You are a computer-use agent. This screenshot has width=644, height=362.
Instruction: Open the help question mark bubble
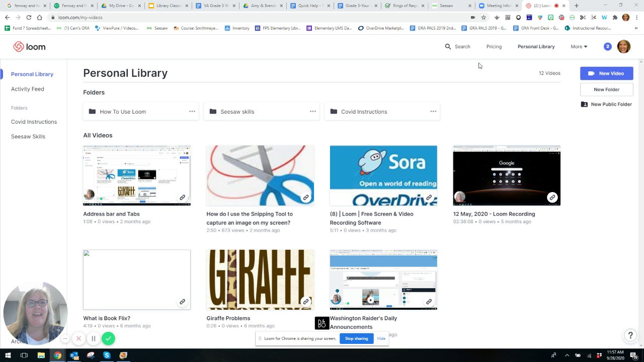630,335
